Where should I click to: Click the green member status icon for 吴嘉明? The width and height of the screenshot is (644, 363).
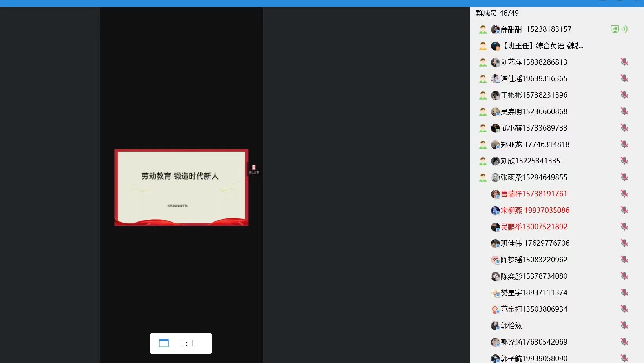tap(483, 112)
